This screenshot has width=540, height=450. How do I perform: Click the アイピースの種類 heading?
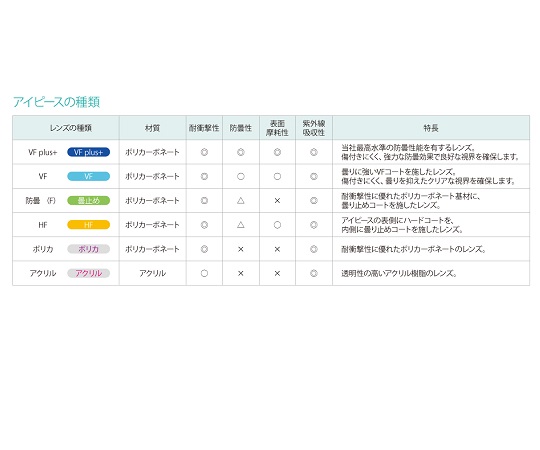coord(56,102)
